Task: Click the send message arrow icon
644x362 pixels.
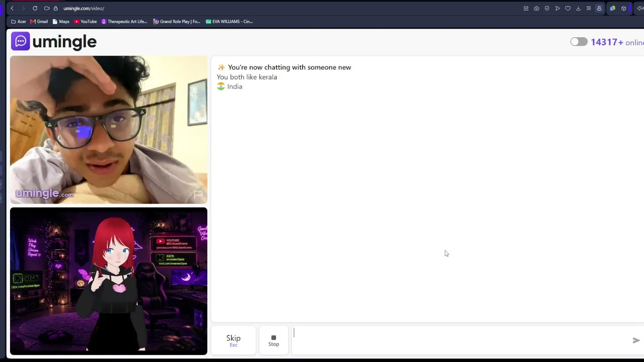Action: click(x=636, y=340)
